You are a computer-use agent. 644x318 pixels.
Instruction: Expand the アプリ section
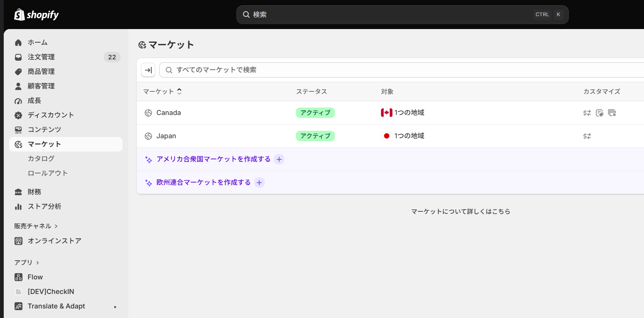point(27,262)
